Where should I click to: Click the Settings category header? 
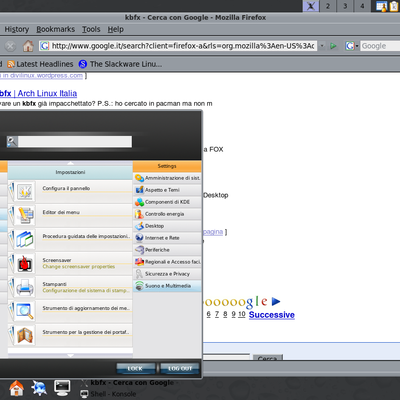point(167,166)
